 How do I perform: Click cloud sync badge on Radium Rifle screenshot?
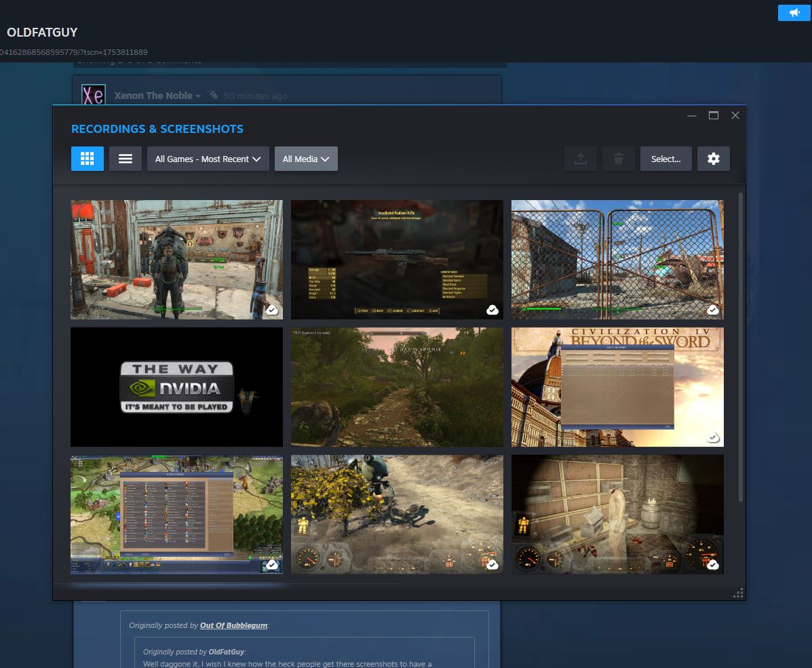click(x=492, y=310)
